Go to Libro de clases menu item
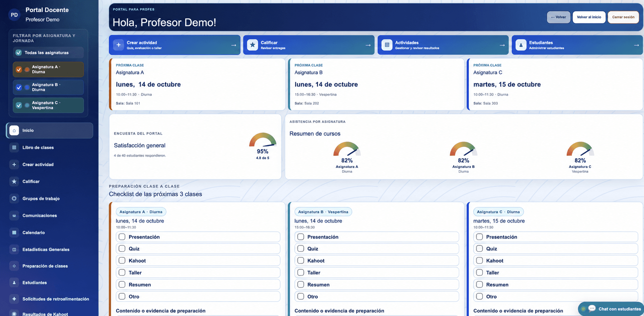 tap(49, 147)
